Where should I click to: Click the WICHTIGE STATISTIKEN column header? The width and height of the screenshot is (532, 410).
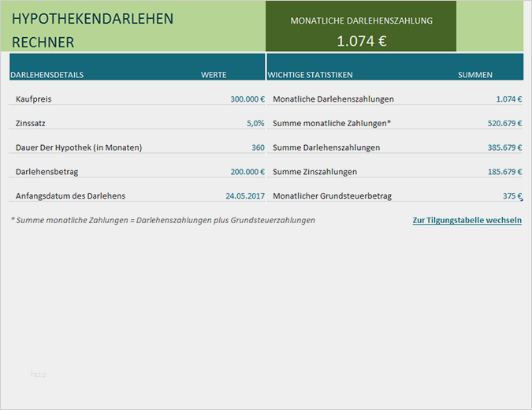coord(310,75)
